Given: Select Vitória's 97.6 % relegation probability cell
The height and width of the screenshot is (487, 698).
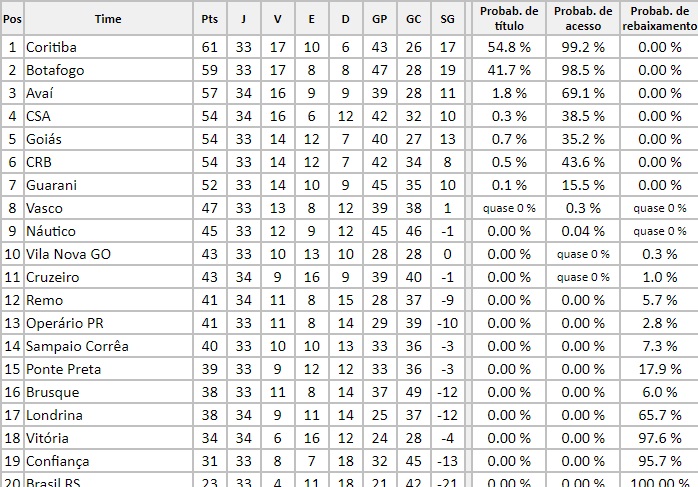Looking at the screenshot, I should (658, 438).
